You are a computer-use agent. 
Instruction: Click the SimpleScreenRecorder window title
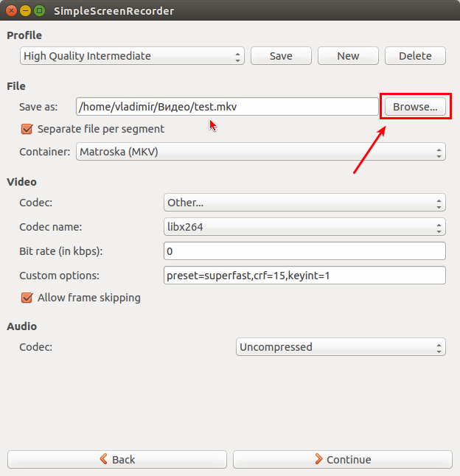114,11
